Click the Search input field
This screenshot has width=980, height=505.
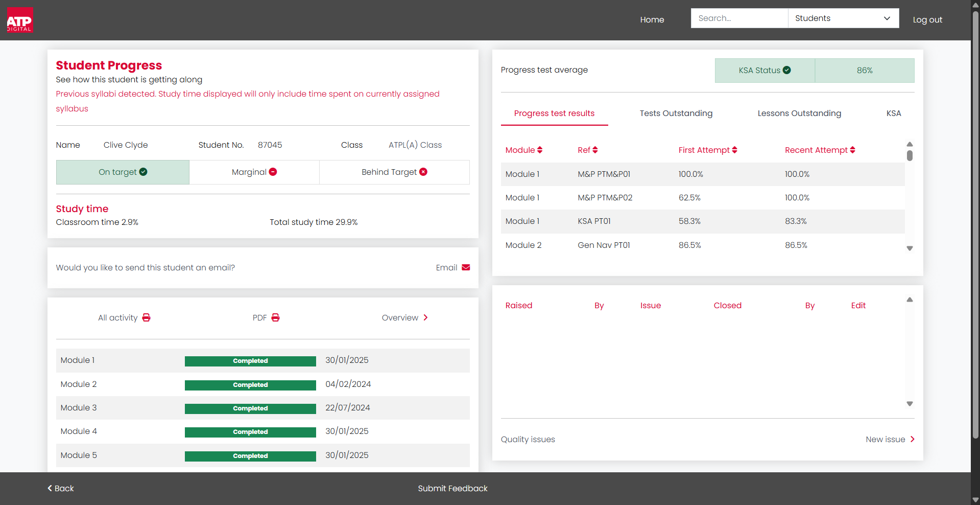pyautogui.click(x=739, y=18)
